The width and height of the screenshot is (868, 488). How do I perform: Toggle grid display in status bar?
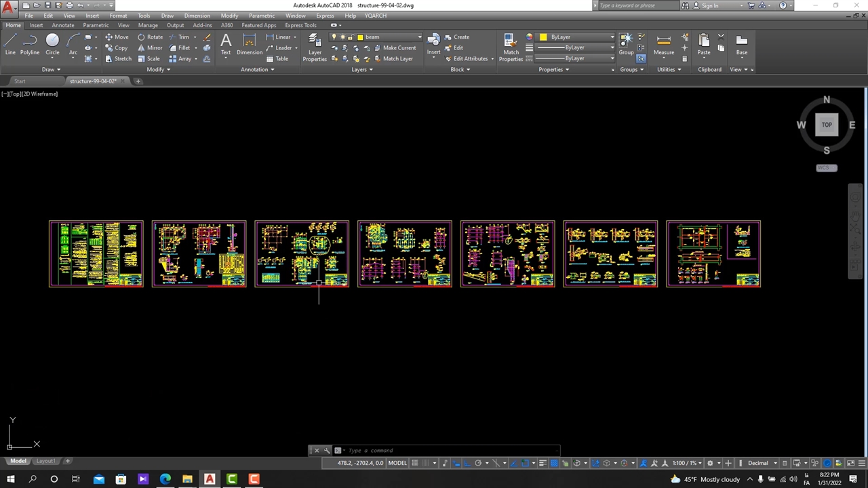click(416, 463)
